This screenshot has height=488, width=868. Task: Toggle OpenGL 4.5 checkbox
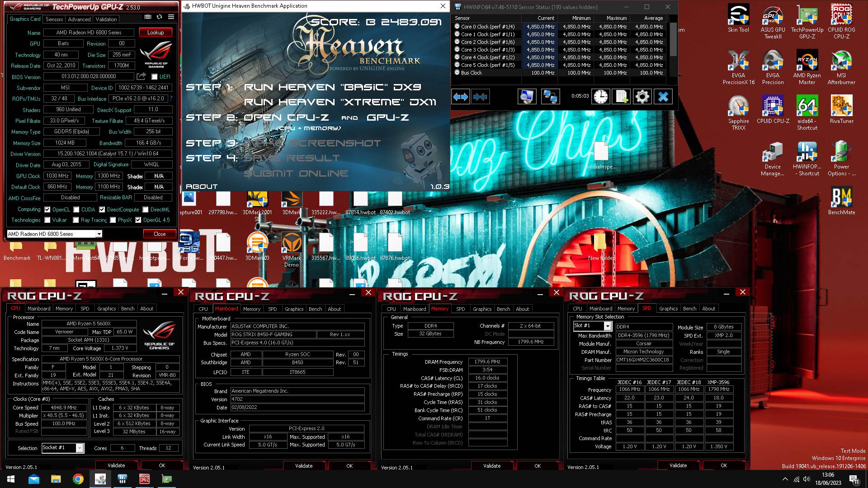click(138, 220)
